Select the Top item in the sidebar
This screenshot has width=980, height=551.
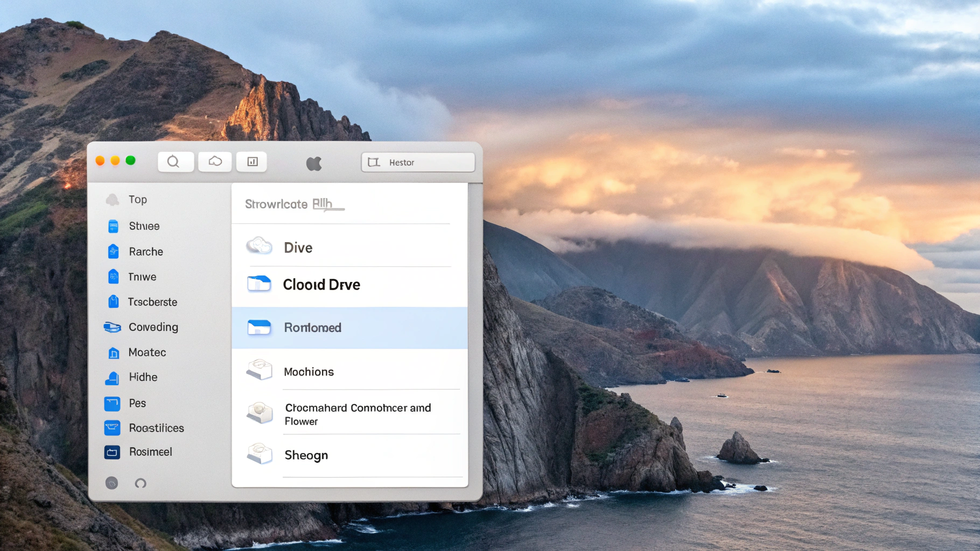point(138,199)
